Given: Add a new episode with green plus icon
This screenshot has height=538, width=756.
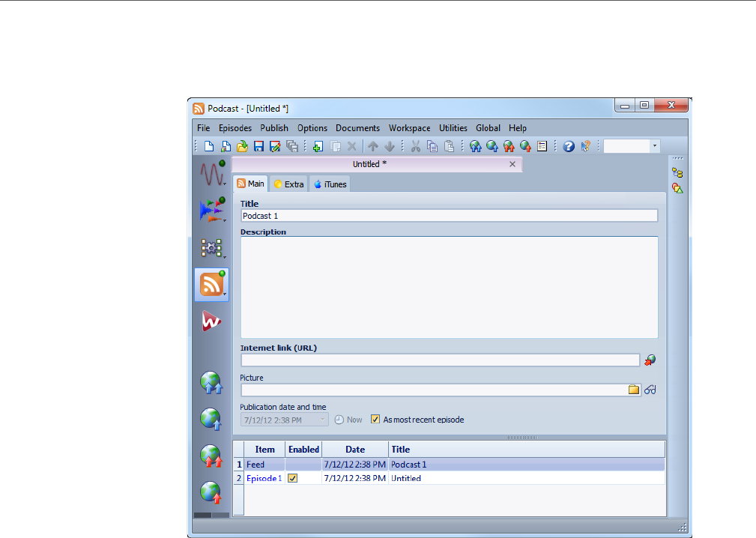Looking at the screenshot, I should [x=318, y=146].
